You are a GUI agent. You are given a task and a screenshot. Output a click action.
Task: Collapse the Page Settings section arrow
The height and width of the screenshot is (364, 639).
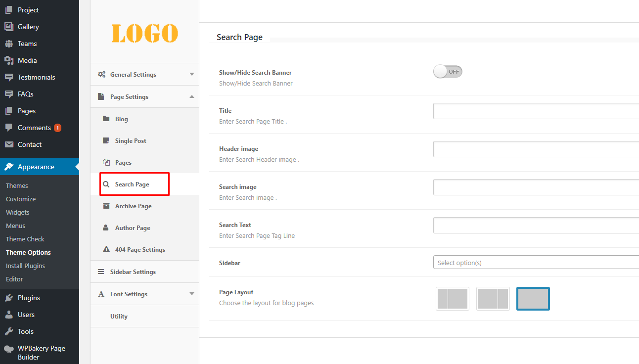pyautogui.click(x=192, y=97)
